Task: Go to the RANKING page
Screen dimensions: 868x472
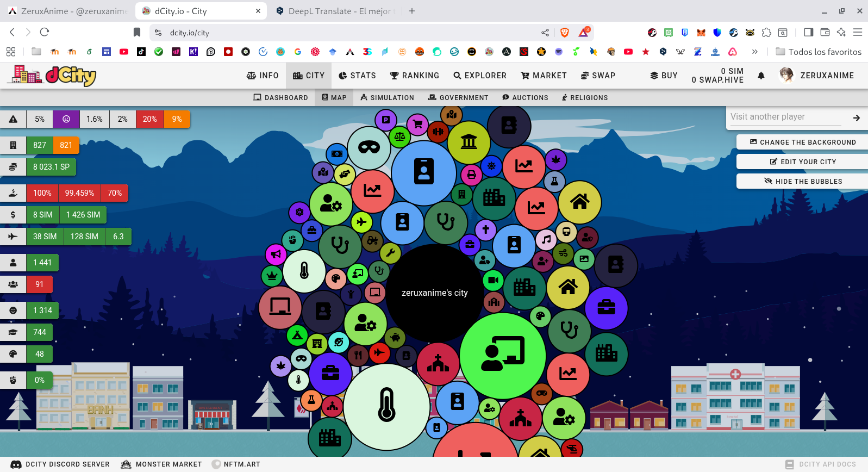Action: pyautogui.click(x=415, y=76)
